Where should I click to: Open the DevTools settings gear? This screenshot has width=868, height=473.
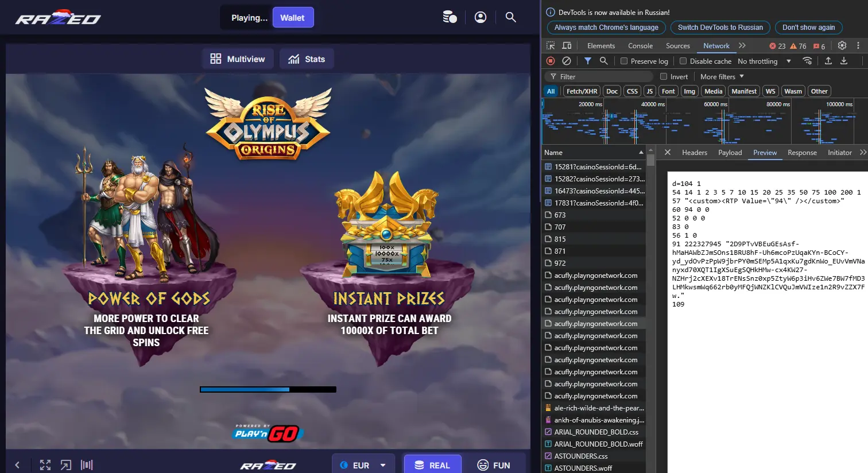tap(842, 46)
